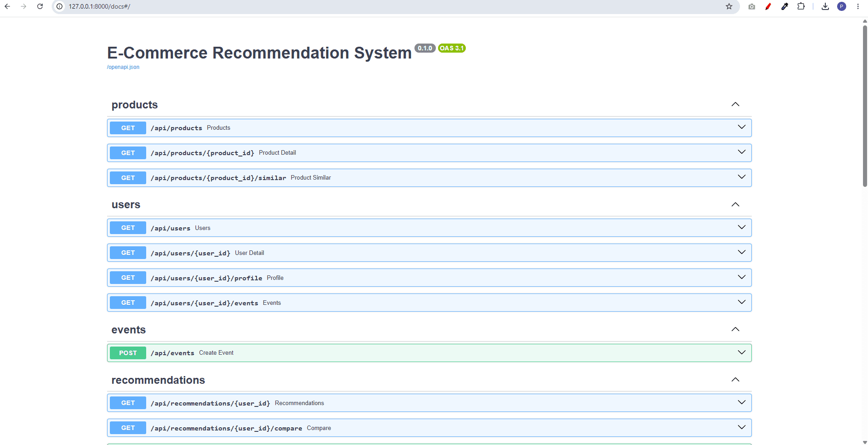The width and height of the screenshot is (868, 445).
Task: Expand the /api/users/{user_id}/profile endpoint arrow
Action: pyautogui.click(x=742, y=277)
